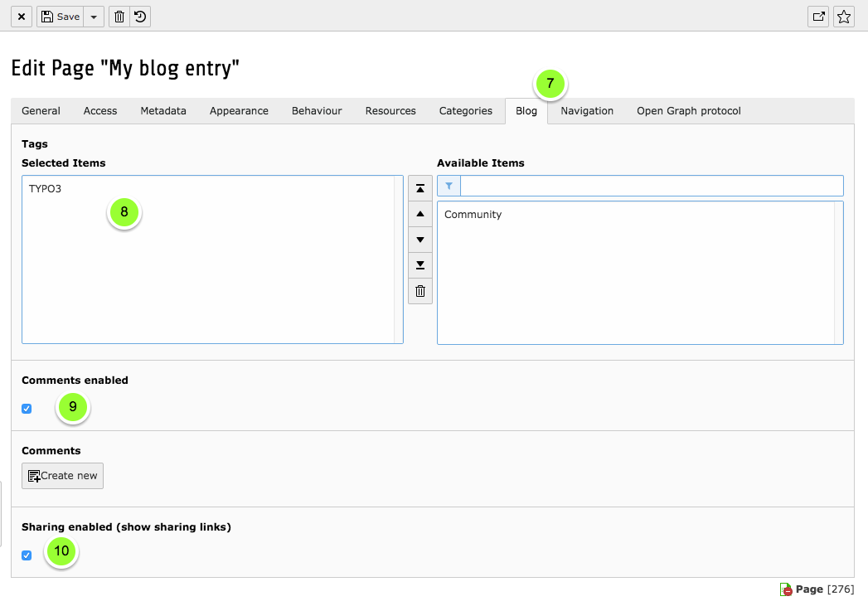Click the Selected Items list scrollbar
The height and width of the screenshot is (611, 868).
(398, 259)
